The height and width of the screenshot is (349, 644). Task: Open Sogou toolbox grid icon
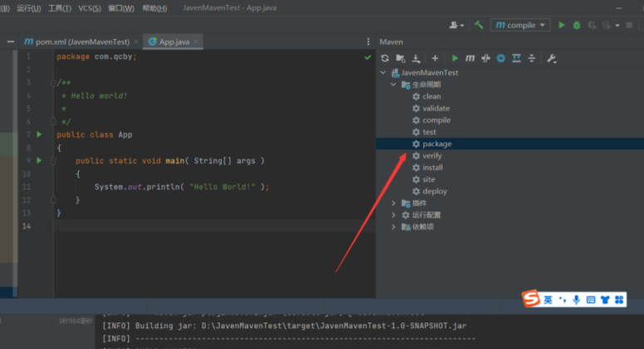pos(619,300)
